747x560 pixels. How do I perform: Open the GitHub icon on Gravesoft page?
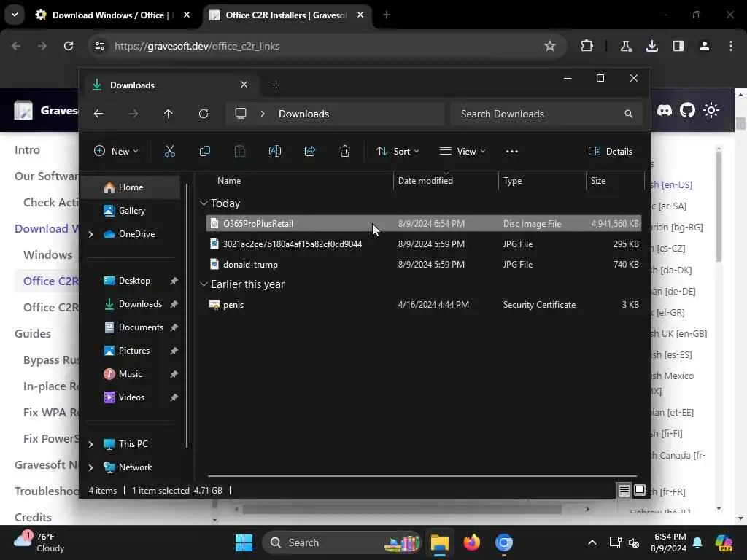coord(687,111)
